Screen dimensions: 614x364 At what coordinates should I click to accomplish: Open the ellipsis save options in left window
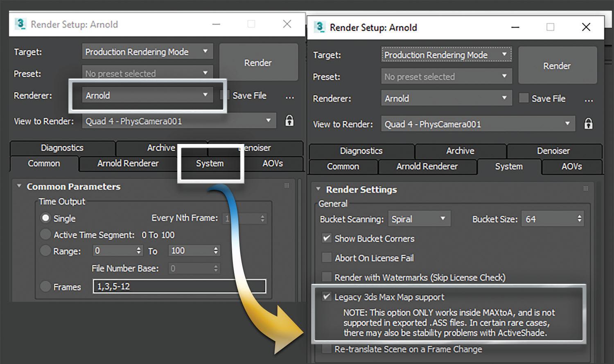click(x=290, y=97)
